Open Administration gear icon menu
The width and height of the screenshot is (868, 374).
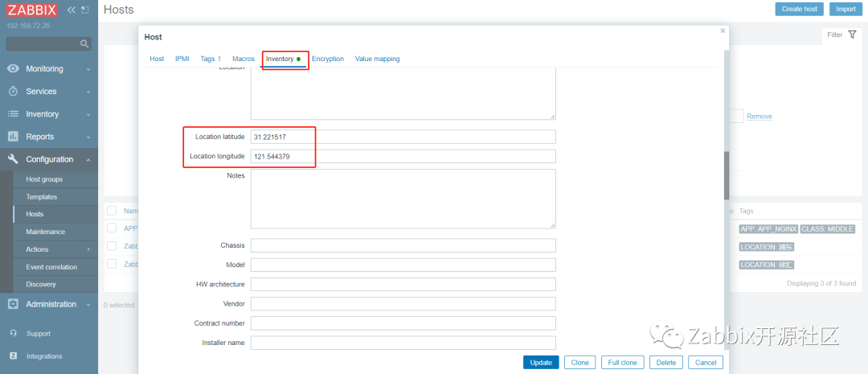pyautogui.click(x=13, y=304)
